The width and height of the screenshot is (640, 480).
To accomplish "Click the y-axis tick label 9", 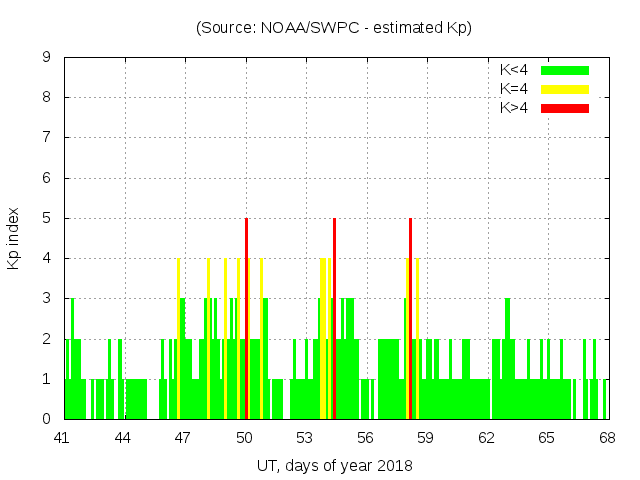I will coord(47,58).
